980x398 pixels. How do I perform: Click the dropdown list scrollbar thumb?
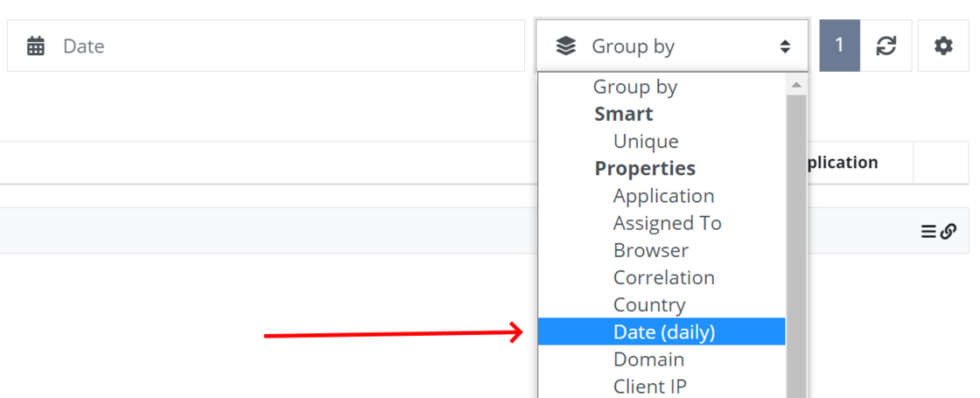(x=796, y=246)
